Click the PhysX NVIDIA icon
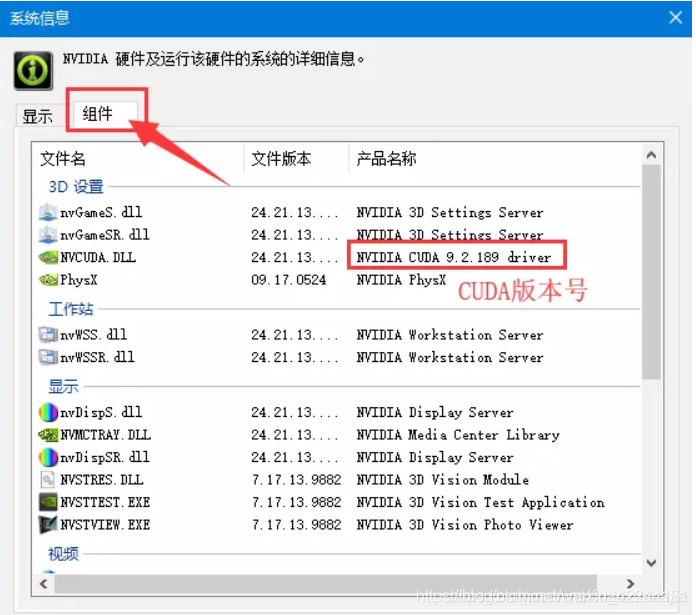The width and height of the screenshot is (696, 615). pyautogui.click(x=48, y=280)
